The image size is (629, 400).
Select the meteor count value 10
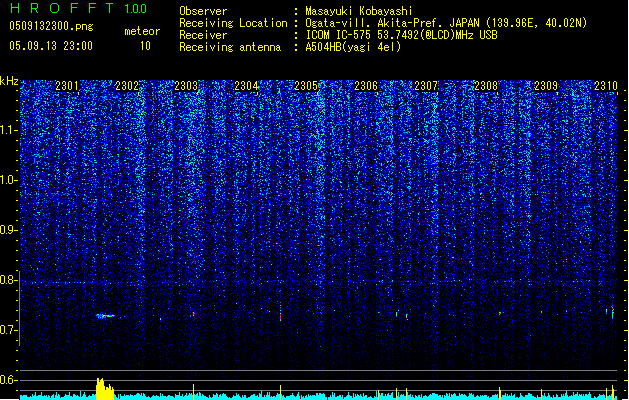point(145,46)
